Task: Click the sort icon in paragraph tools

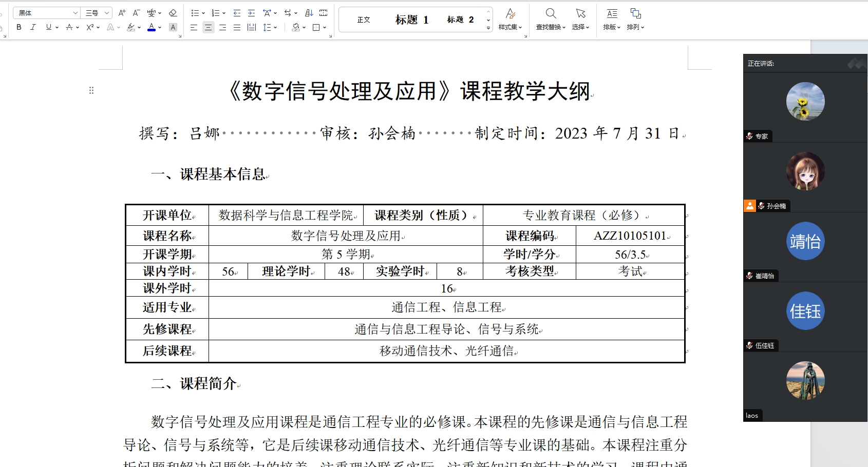Action: (309, 13)
